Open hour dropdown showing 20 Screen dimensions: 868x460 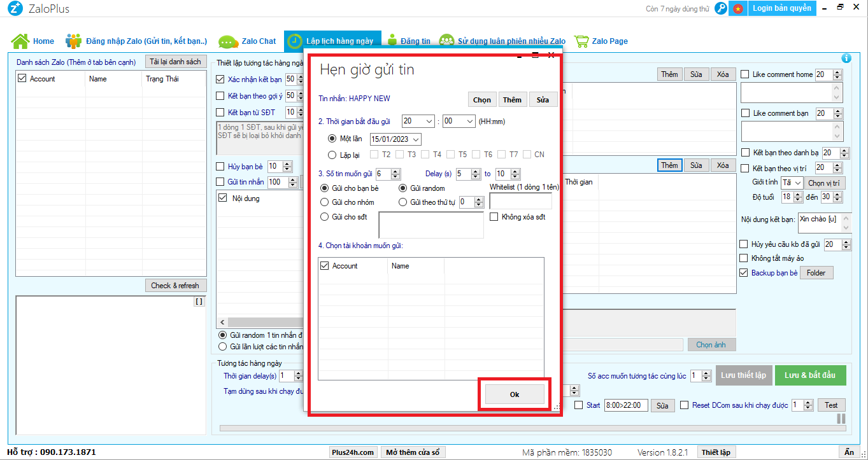[x=418, y=122]
